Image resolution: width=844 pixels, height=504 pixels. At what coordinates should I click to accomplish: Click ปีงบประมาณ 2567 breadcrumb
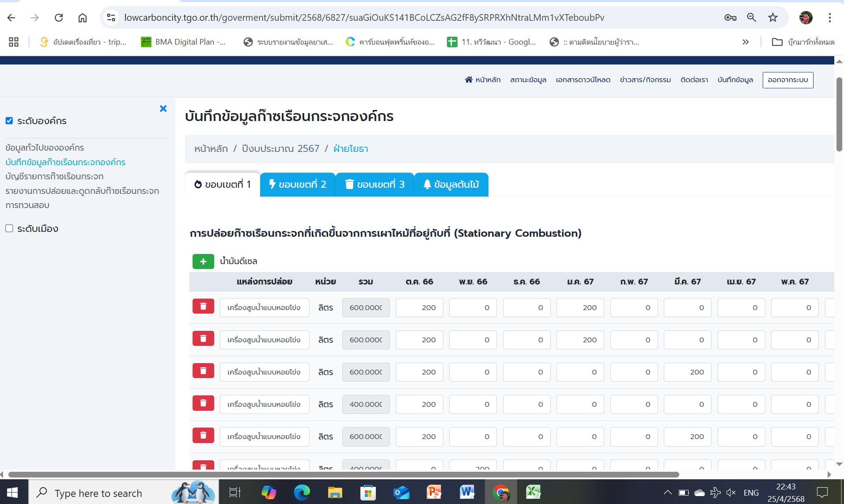[x=280, y=149]
